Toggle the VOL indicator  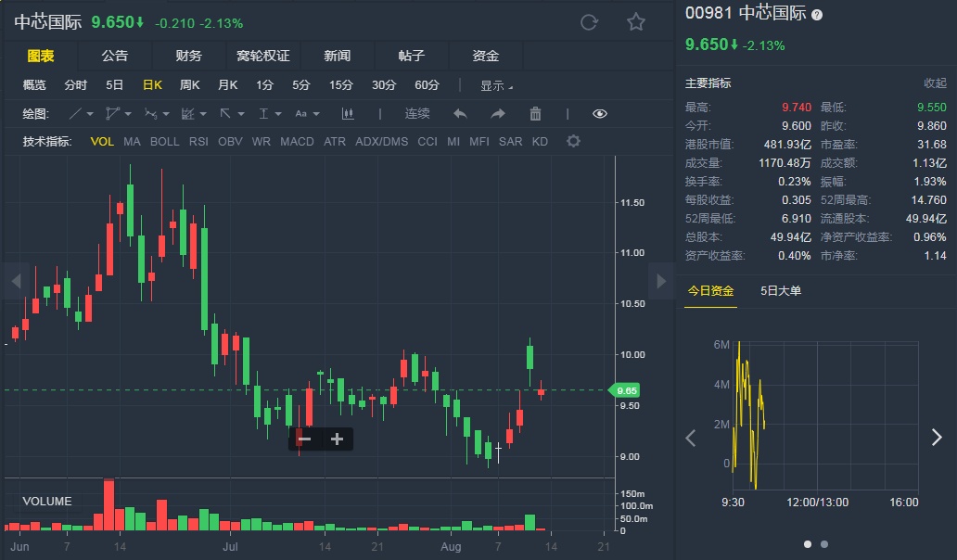[102, 142]
